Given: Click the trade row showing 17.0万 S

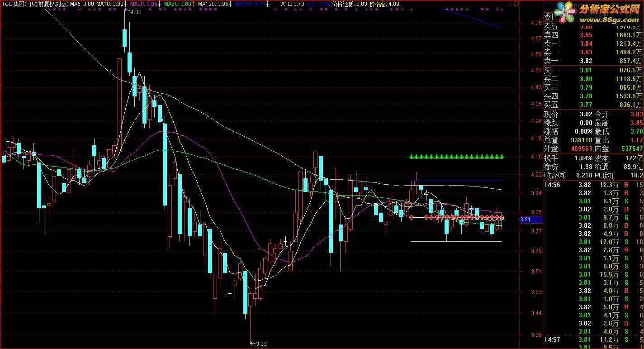Looking at the screenshot, I should pyautogui.click(x=593, y=242).
